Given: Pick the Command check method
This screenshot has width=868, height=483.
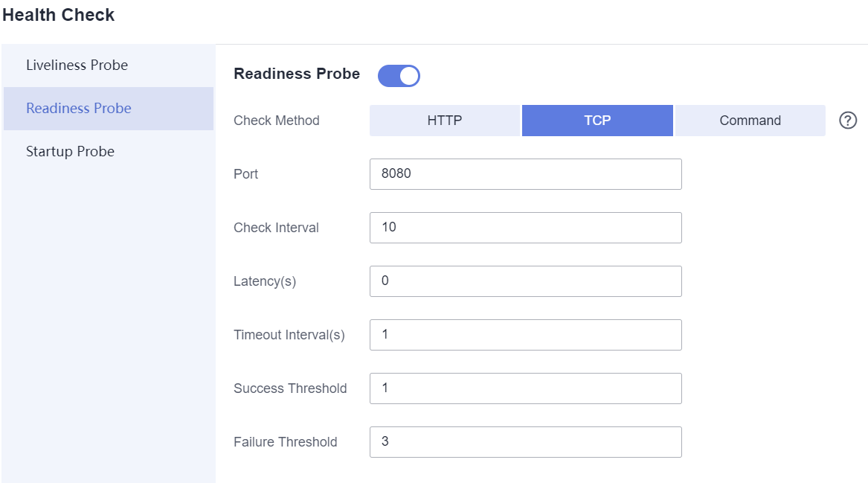Looking at the screenshot, I should tap(750, 121).
